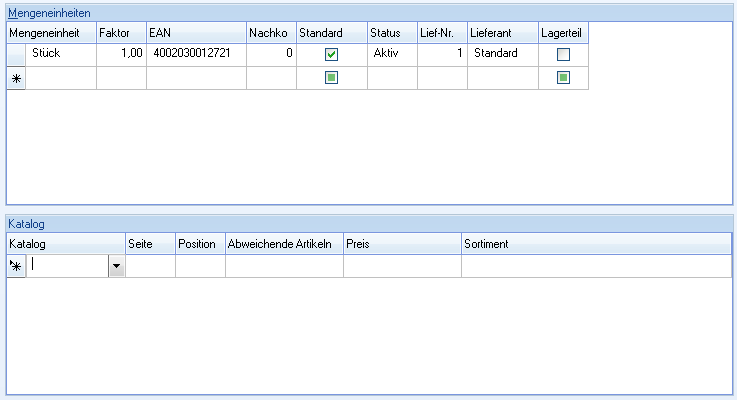The image size is (737, 400).
Task: Open the Katalog dropdown arrow
Action: pyautogui.click(x=116, y=266)
